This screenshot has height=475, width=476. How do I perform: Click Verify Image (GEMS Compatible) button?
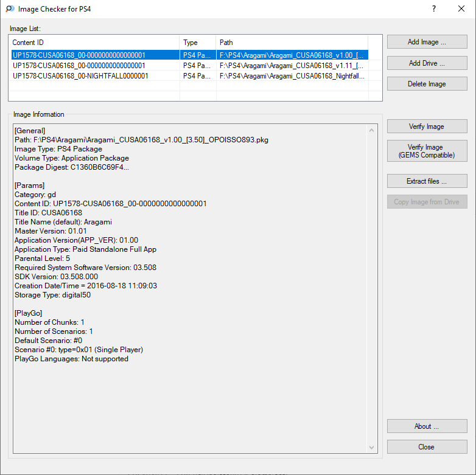(427, 151)
